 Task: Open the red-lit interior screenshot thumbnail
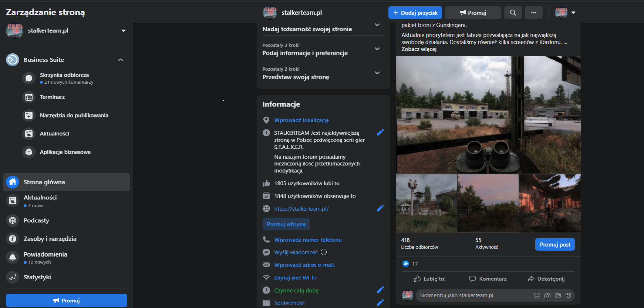[550, 203]
